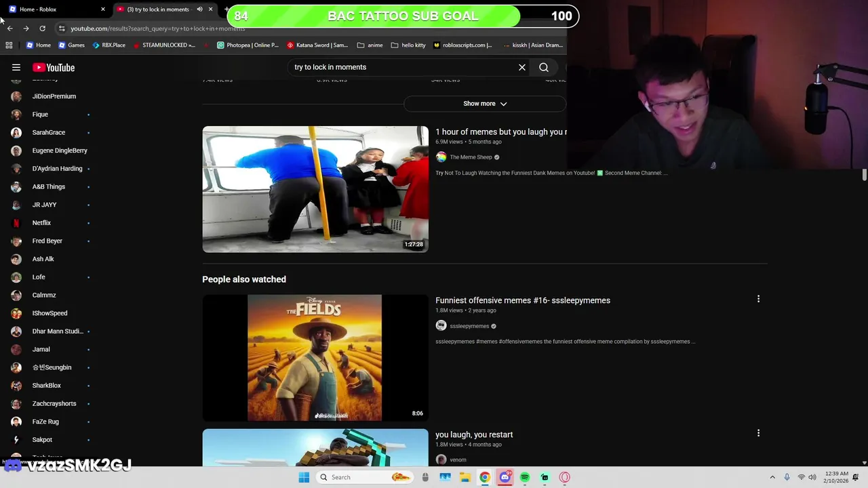
Task: Go back with the browser arrow
Action: tap(9, 28)
